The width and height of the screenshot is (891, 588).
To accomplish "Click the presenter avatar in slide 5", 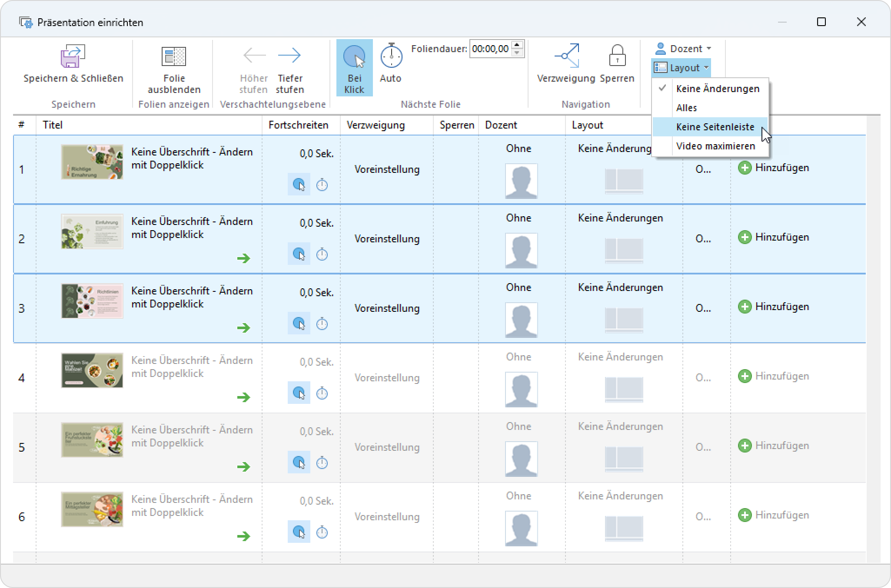I will (521, 459).
